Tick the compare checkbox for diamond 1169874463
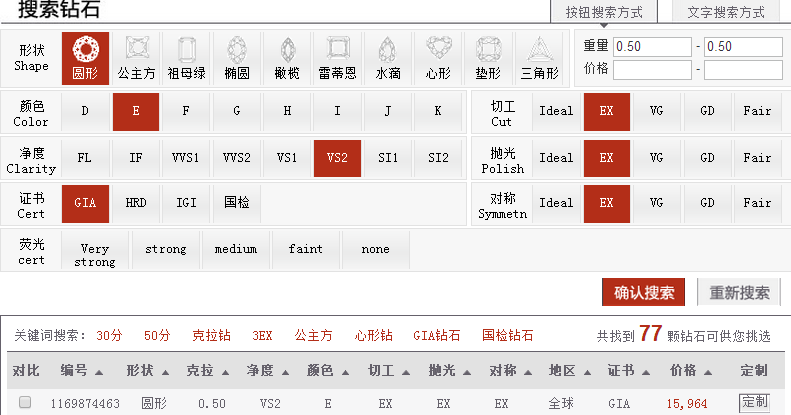The width and height of the screenshot is (791, 415). [26, 402]
